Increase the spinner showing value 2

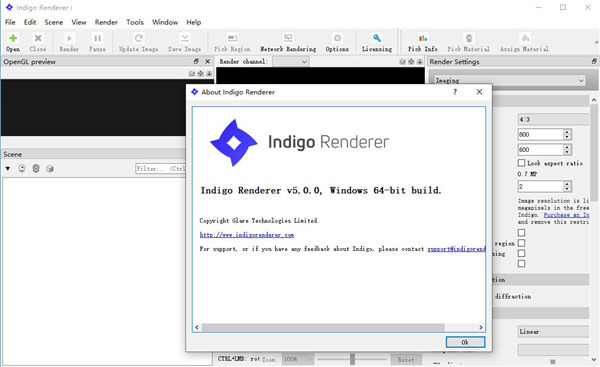(x=567, y=184)
